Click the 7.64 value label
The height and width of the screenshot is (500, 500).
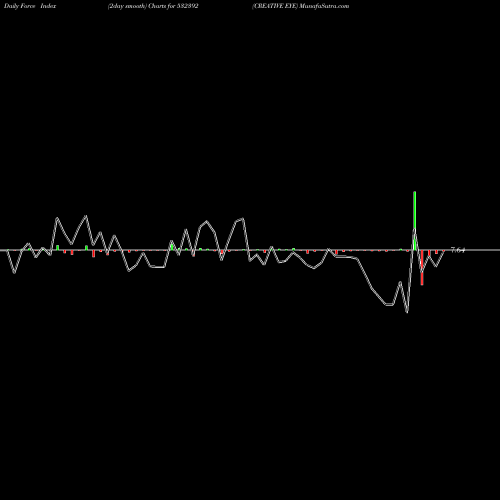coord(458,250)
